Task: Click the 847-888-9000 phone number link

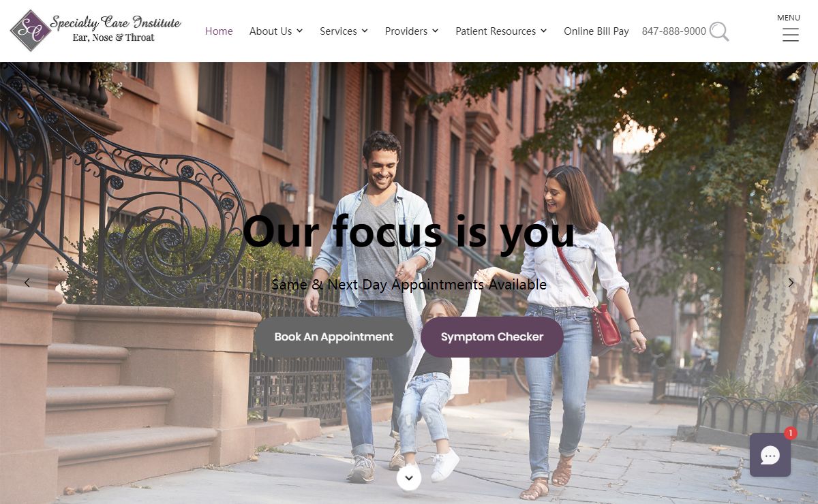Action: tap(674, 31)
